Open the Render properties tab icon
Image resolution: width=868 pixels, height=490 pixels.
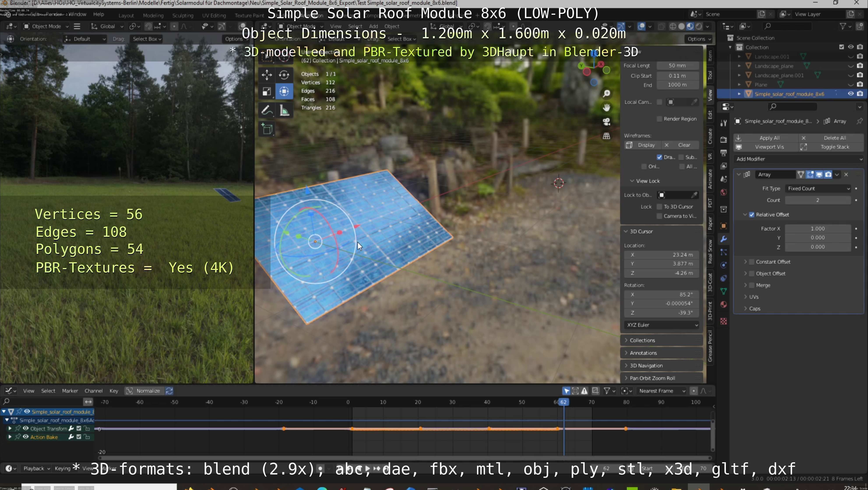pos(724,139)
